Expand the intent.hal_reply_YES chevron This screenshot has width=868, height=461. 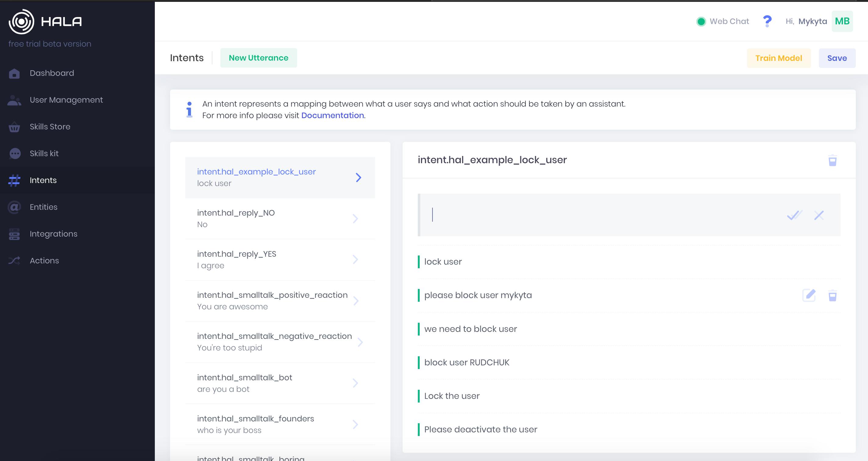tap(355, 259)
